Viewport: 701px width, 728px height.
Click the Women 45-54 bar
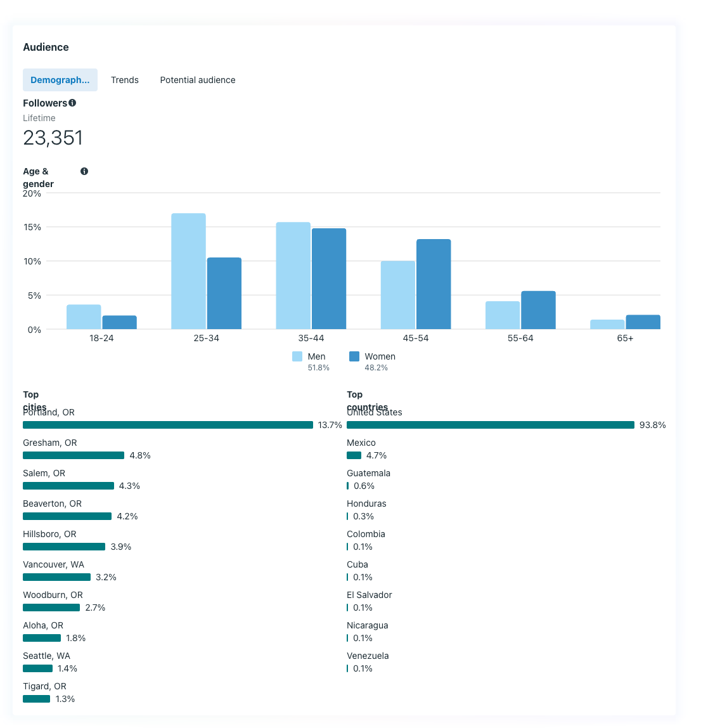[434, 284]
